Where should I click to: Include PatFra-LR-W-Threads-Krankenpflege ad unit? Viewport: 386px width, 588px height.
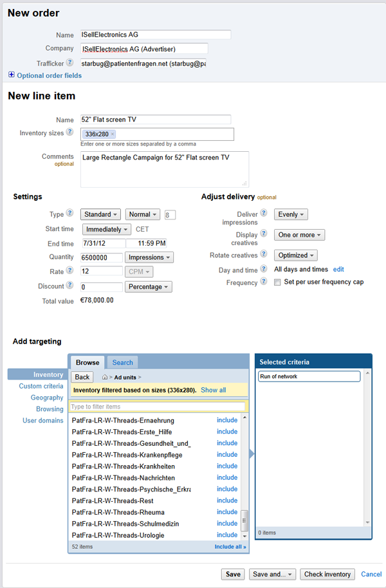coord(227,454)
